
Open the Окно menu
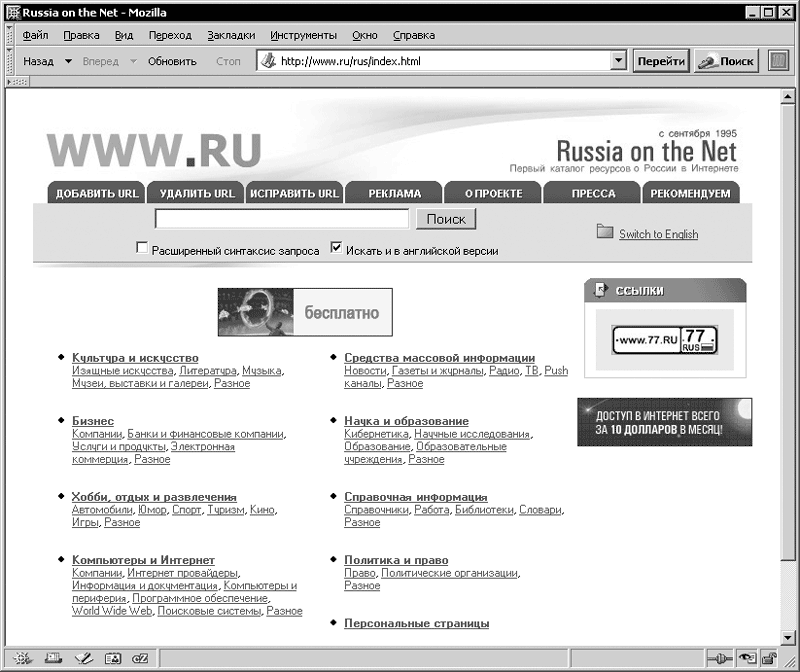(x=365, y=35)
